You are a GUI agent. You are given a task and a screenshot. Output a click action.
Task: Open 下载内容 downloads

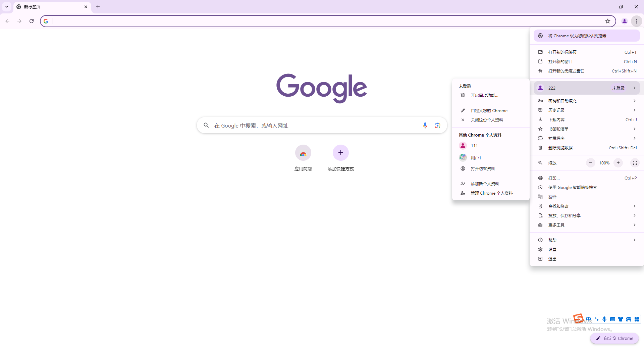click(x=587, y=119)
